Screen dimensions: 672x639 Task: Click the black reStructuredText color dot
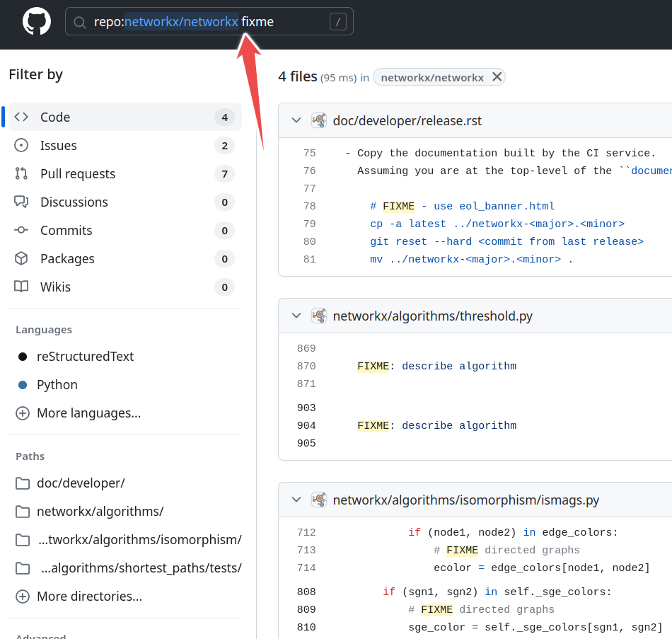tap(23, 357)
